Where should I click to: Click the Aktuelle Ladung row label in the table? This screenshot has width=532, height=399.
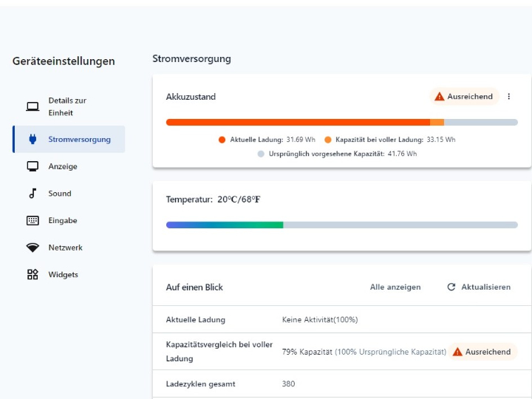[195, 320]
